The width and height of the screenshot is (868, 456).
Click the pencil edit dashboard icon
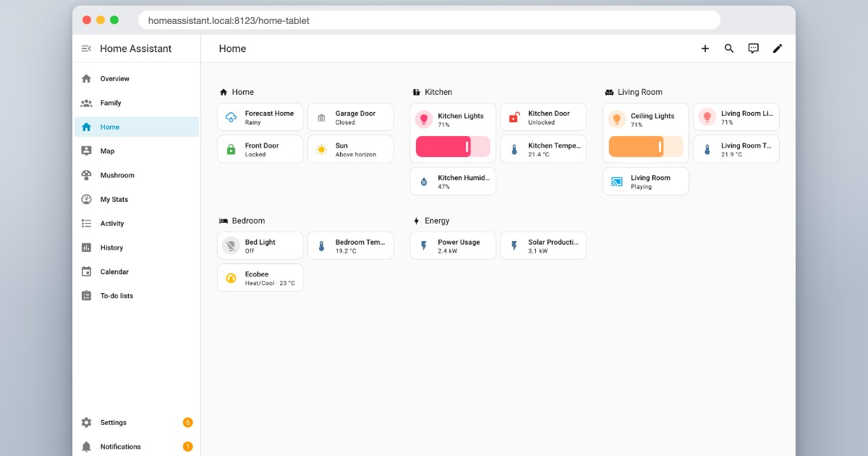tap(778, 48)
